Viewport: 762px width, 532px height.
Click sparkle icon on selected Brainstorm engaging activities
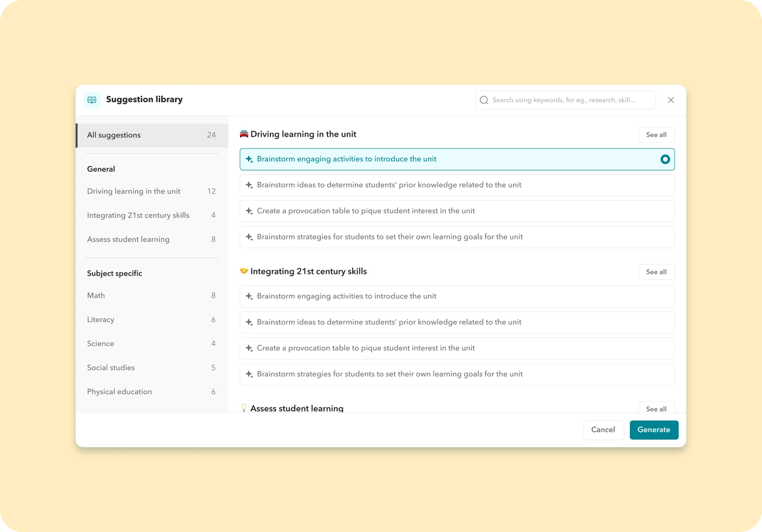(249, 159)
